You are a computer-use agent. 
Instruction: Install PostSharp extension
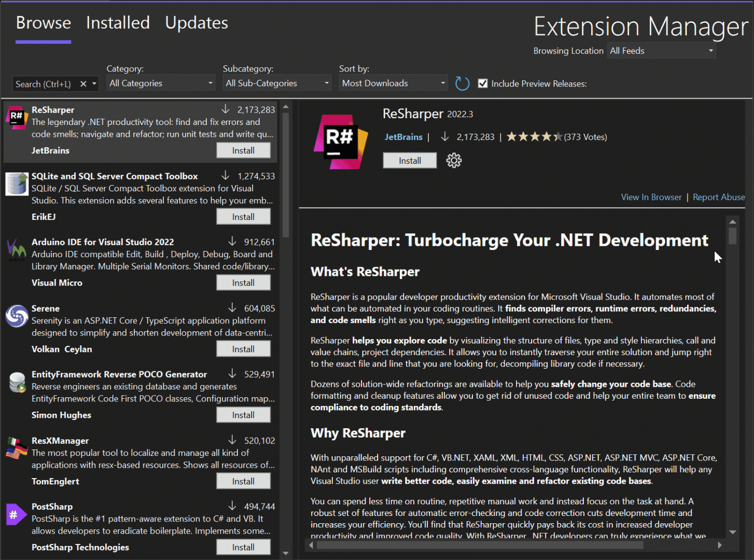coord(243,547)
